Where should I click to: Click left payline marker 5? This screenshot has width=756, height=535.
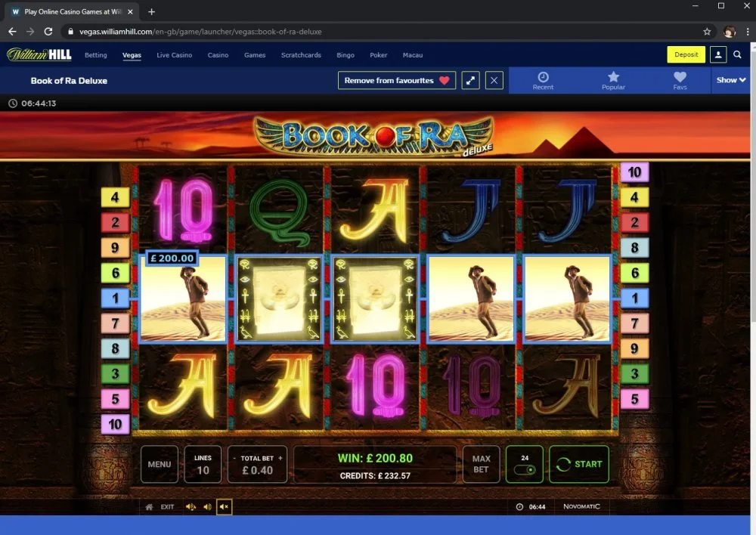pos(115,399)
